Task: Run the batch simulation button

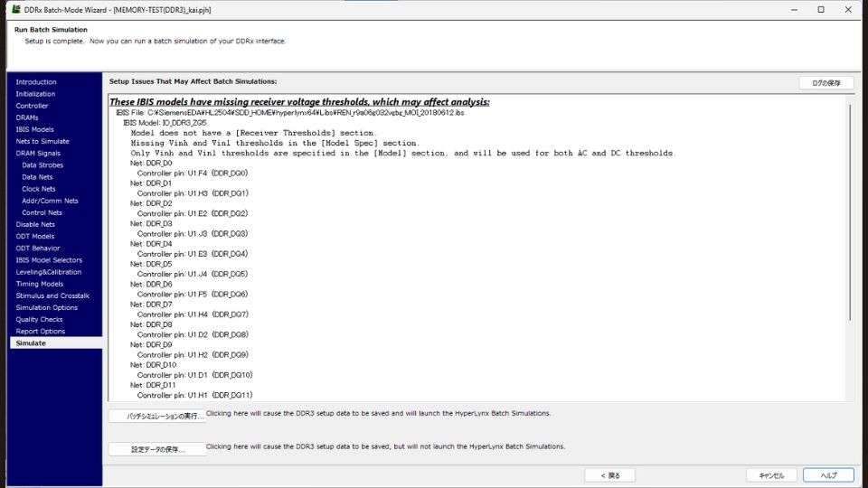Action: [156, 417]
